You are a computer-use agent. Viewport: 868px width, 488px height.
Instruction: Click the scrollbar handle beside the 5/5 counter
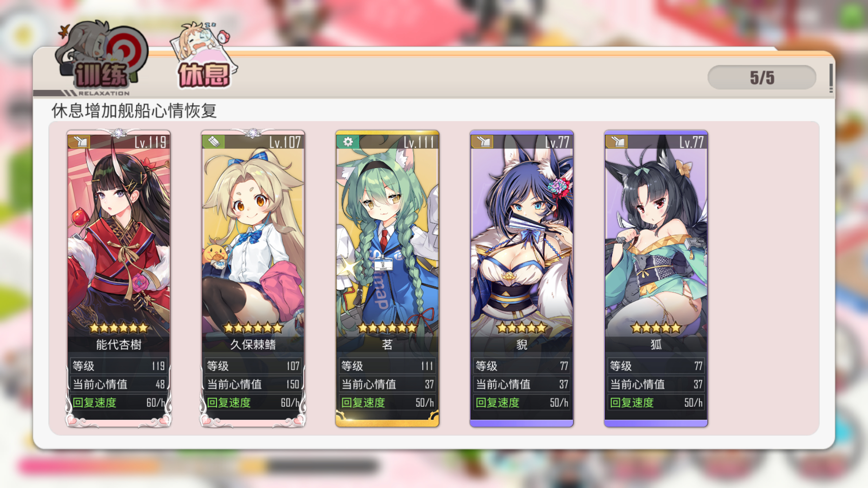tap(831, 78)
